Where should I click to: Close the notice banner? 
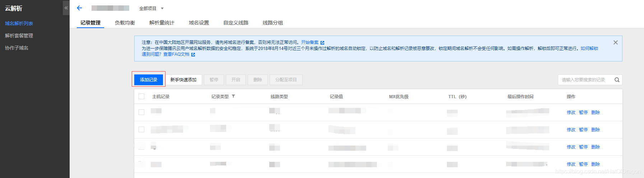(616, 42)
